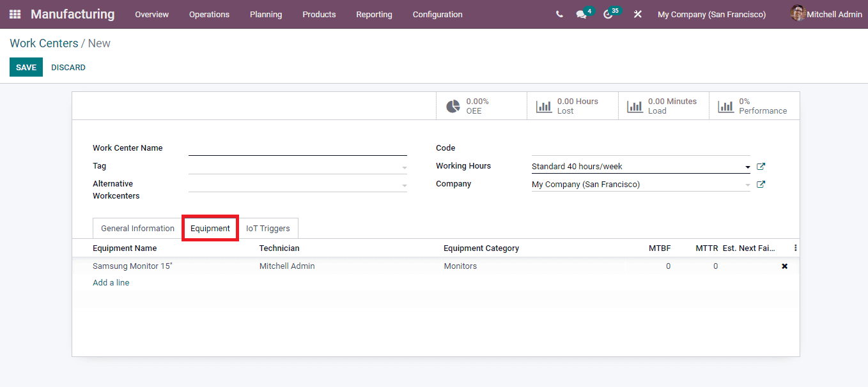Viewport: 868px width, 387px height.
Task: Click the SAVE button
Action: pyautogui.click(x=26, y=66)
